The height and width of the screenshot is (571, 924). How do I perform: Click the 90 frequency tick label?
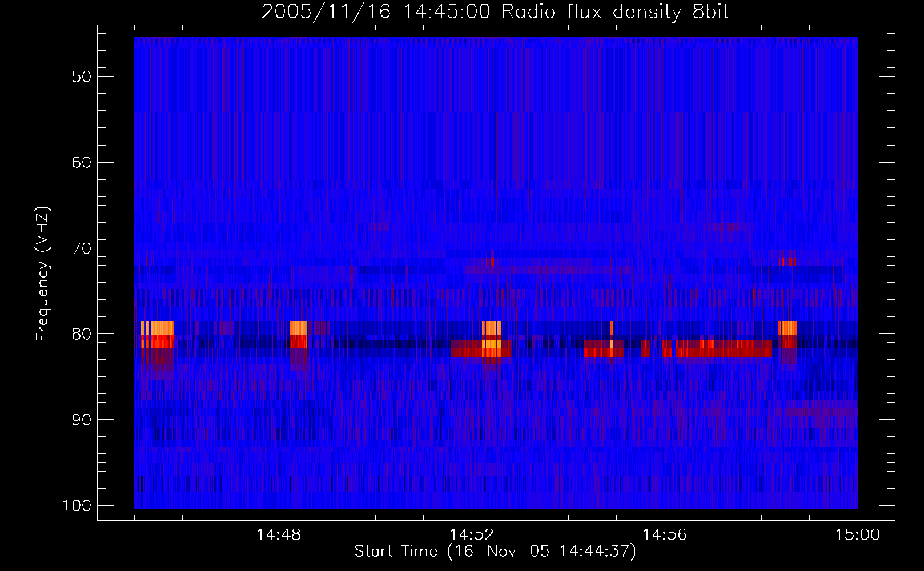pos(81,420)
